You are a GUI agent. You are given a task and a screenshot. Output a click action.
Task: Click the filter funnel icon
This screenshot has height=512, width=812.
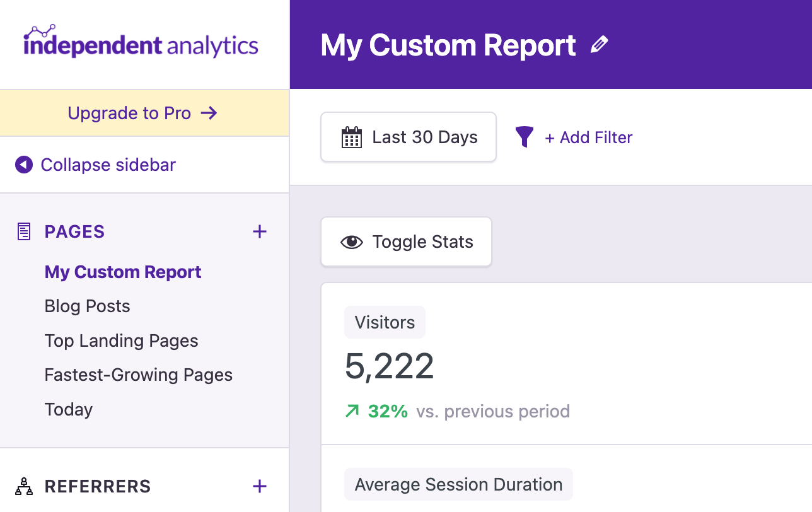tap(525, 137)
